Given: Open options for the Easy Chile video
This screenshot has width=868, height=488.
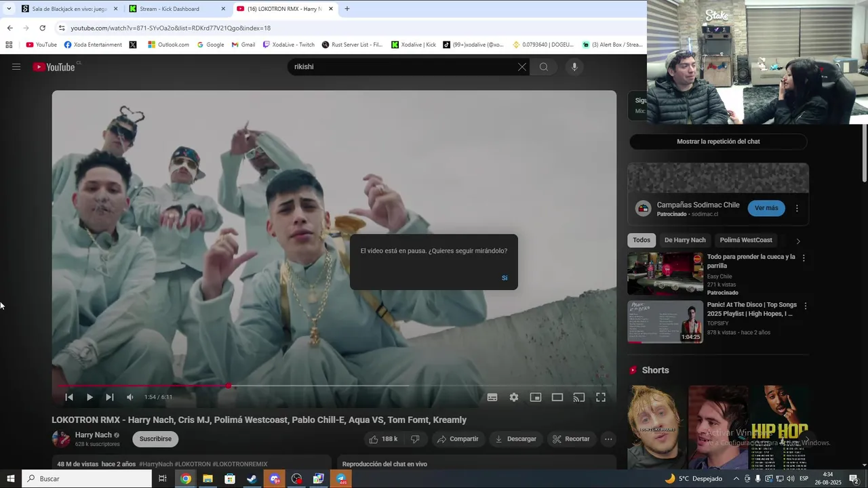Looking at the screenshot, I should click(804, 258).
